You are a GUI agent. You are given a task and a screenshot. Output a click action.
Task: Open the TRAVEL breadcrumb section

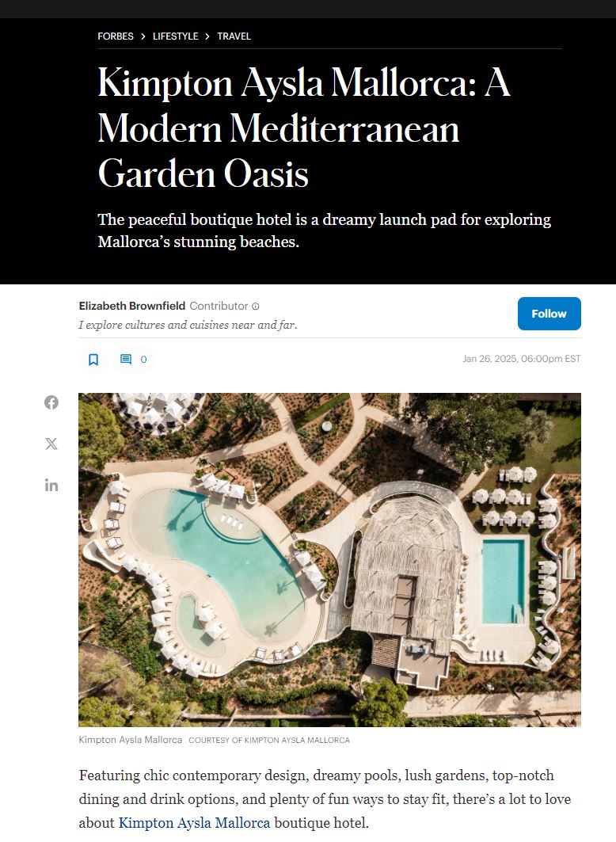[x=234, y=36]
